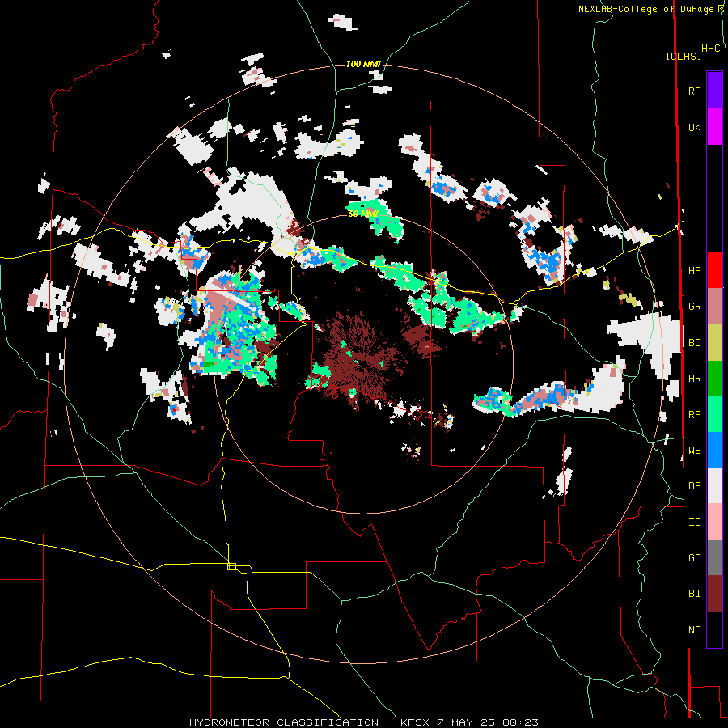
Task: Click the Hydrometeor Classification caption
Action: [x=364, y=722]
